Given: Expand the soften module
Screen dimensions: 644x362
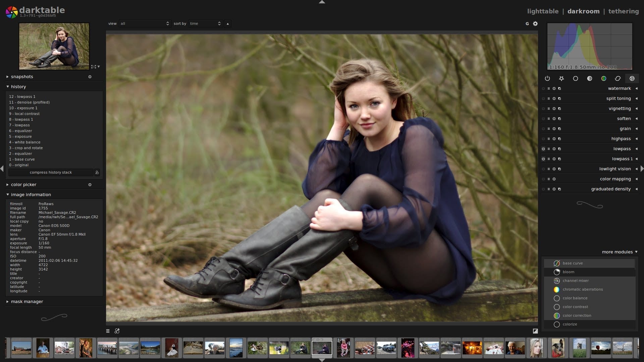Looking at the screenshot, I should [636, 119].
